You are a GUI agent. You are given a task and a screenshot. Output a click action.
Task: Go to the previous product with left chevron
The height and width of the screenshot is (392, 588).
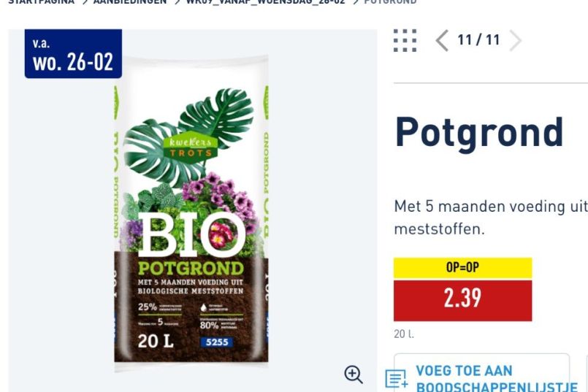(x=442, y=40)
